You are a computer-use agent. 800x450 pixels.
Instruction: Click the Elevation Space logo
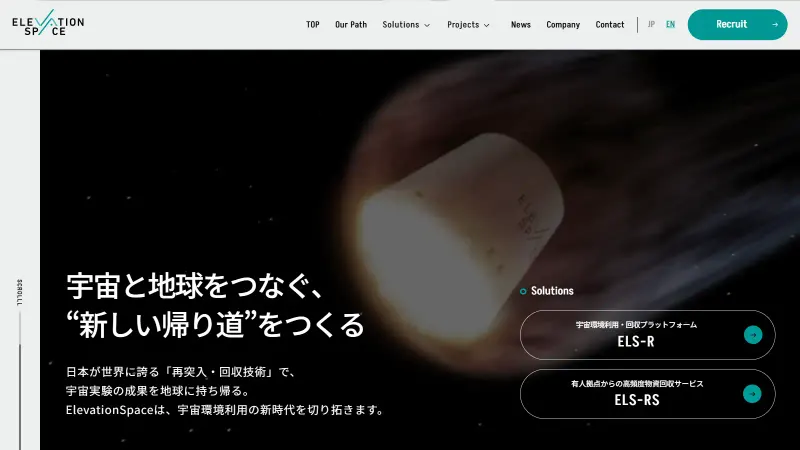[x=48, y=23]
